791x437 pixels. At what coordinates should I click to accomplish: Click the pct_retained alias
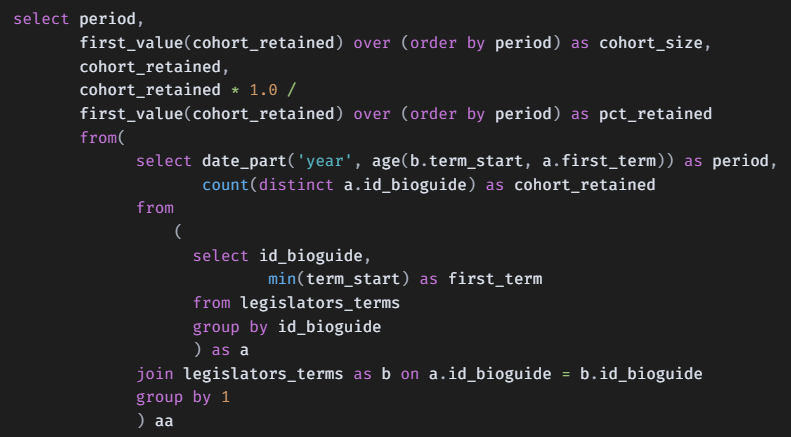pyautogui.click(x=656, y=114)
